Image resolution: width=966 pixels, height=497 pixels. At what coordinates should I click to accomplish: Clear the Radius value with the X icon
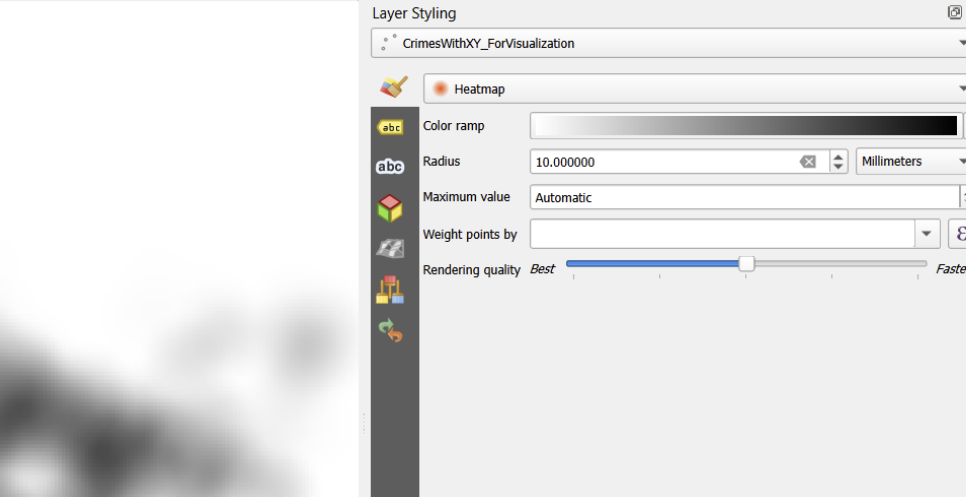coord(808,162)
